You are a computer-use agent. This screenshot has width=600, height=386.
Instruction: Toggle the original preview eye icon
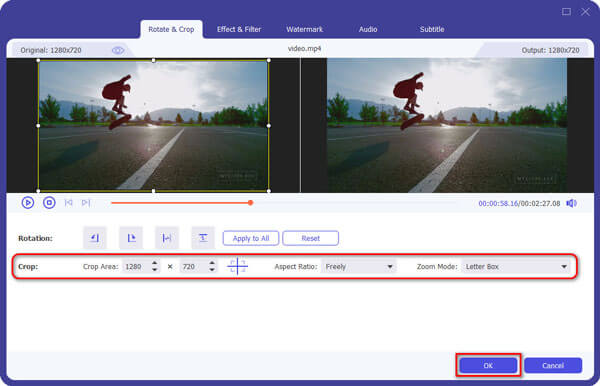[x=117, y=50]
